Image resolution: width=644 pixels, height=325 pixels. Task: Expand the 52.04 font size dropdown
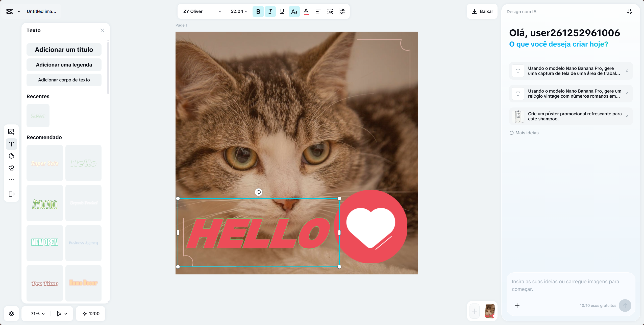point(238,11)
